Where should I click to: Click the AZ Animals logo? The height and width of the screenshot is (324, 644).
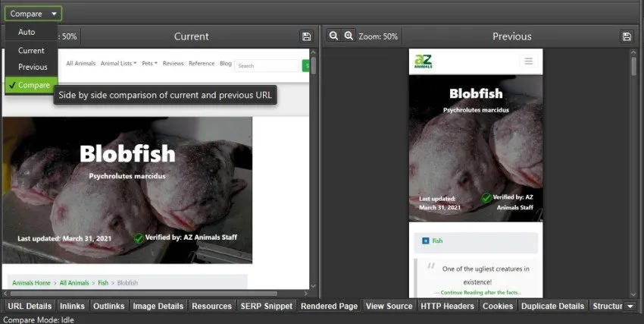pyautogui.click(x=422, y=61)
